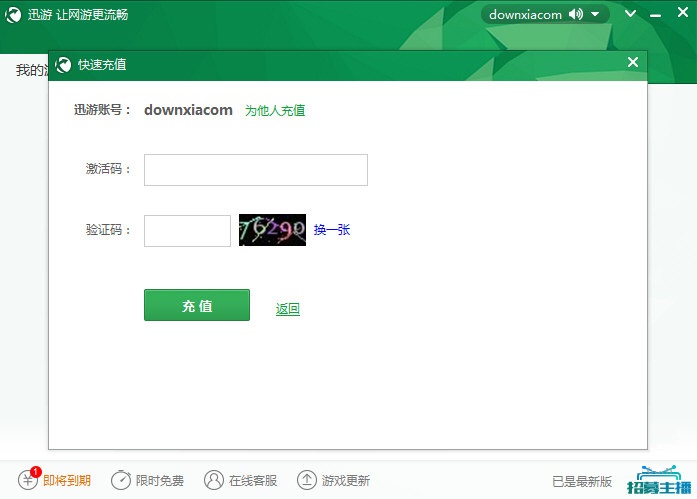Click the 已是最新版 status text

582,481
